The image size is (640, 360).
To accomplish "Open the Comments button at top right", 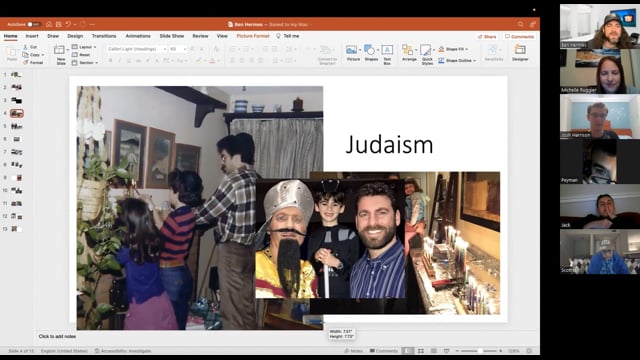I will tap(519, 37).
